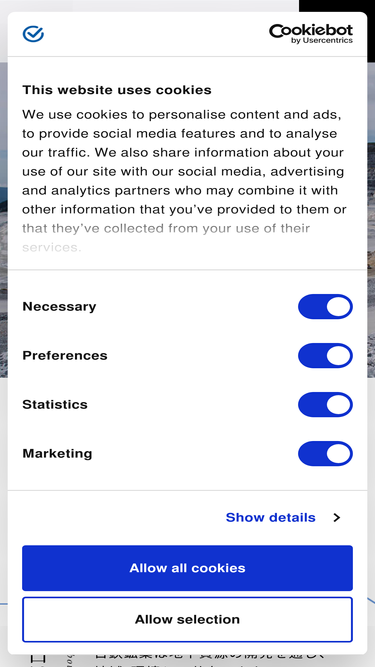Click the This website uses cookies heading

pyautogui.click(x=117, y=90)
